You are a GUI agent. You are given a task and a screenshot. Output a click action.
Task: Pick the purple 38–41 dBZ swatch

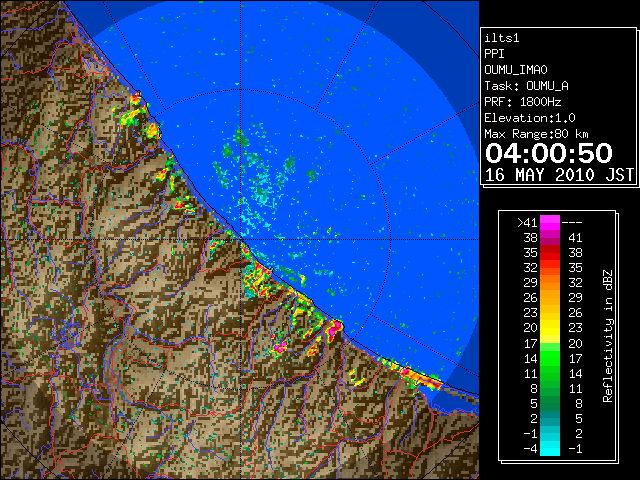point(550,238)
